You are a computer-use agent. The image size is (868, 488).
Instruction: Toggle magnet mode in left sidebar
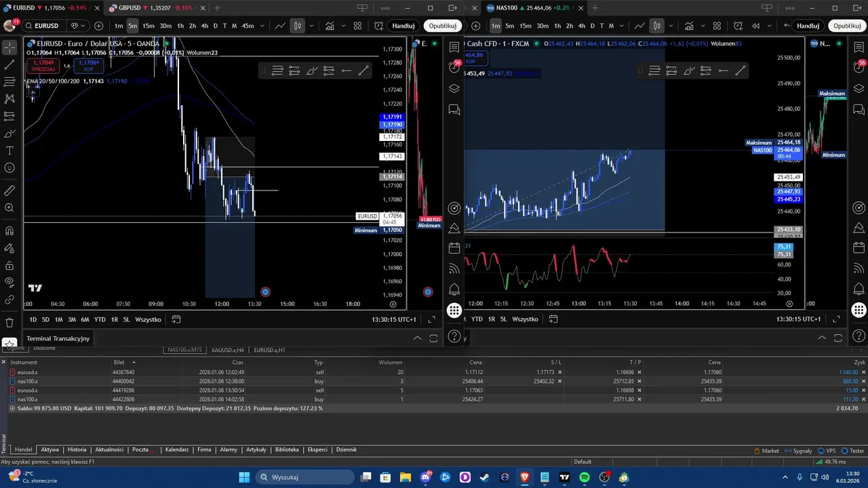9,231
